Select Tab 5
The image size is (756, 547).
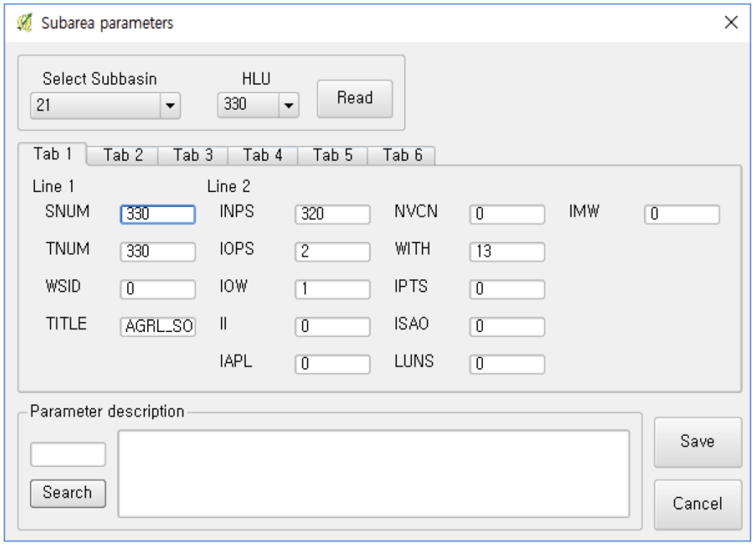tap(333, 155)
